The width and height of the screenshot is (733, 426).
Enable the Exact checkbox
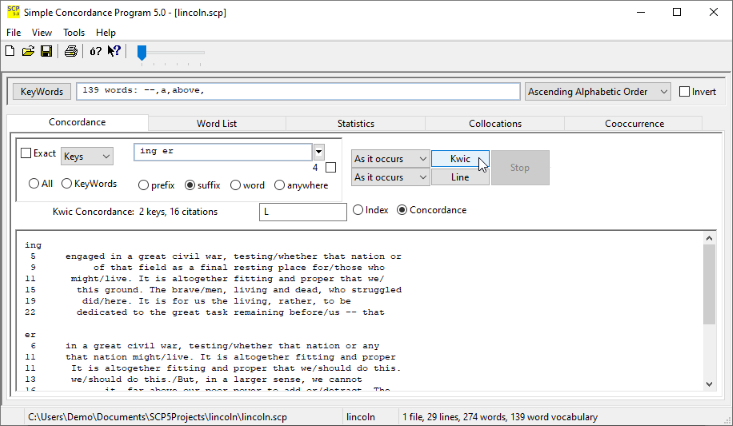pos(27,154)
